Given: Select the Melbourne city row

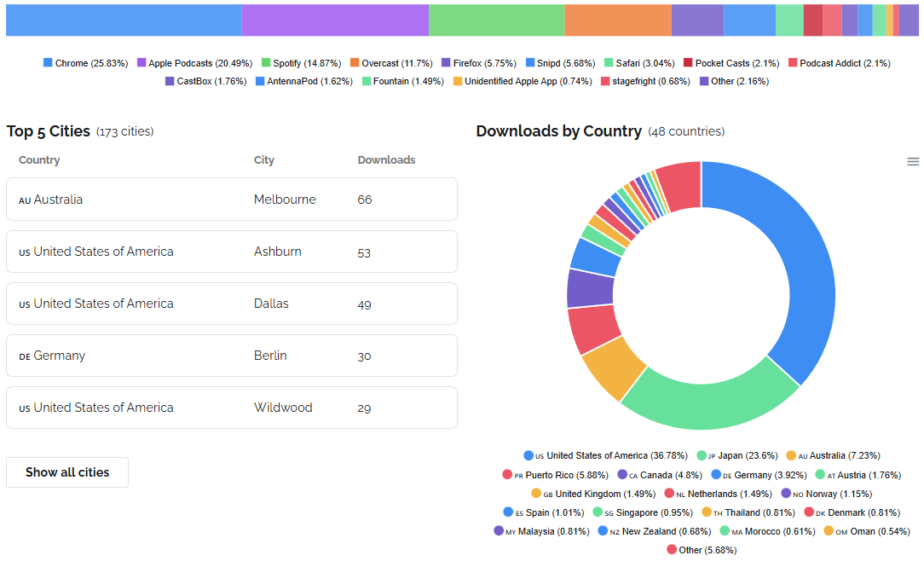Looking at the screenshot, I should (x=232, y=200).
